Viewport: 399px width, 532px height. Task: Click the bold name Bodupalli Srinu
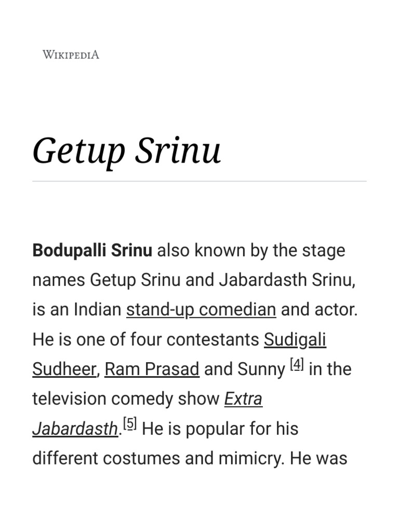92,250
